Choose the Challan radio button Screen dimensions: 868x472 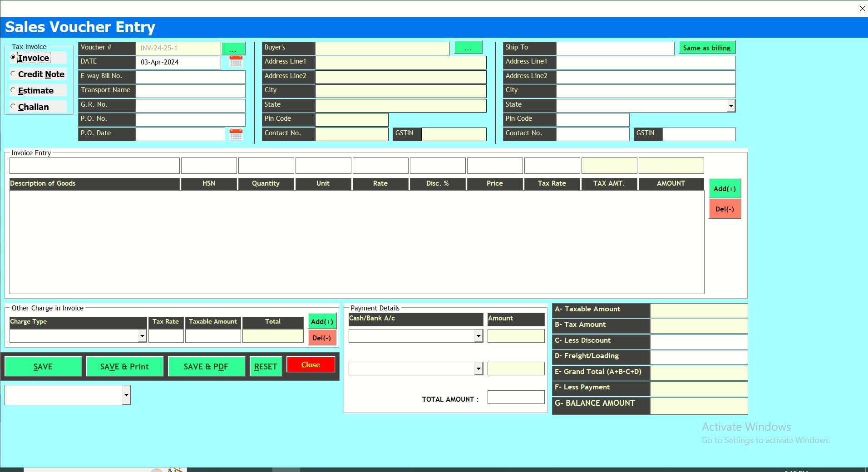(13, 107)
